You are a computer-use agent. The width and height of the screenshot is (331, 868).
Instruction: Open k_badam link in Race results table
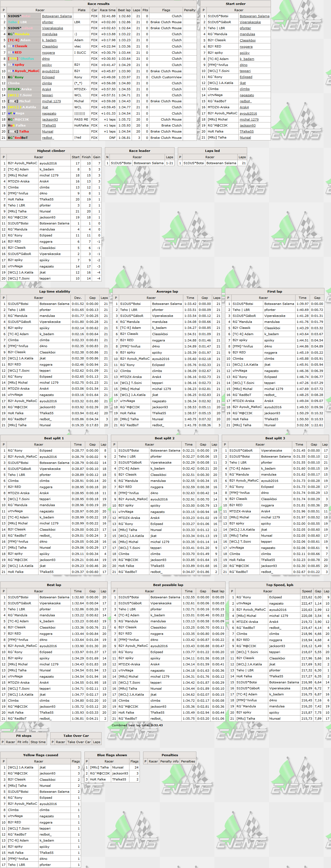(x=49, y=40)
